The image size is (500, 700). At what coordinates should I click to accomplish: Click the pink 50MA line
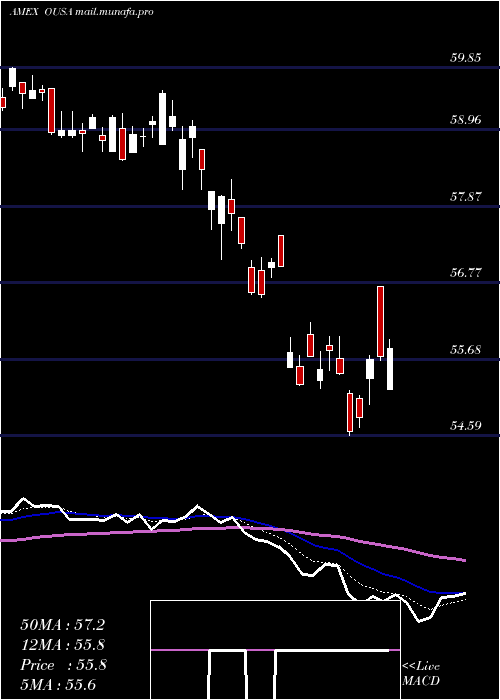pyautogui.click(x=232, y=528)
